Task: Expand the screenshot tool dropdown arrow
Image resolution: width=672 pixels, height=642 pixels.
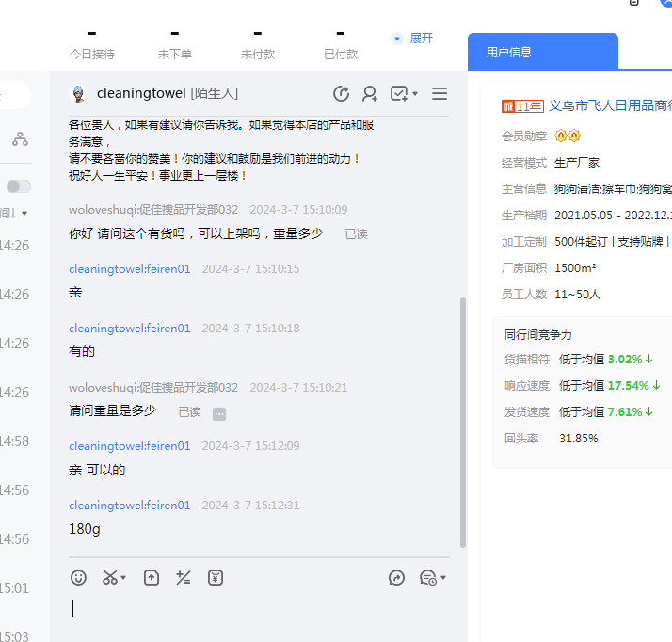Action: [x=124, y=578]
